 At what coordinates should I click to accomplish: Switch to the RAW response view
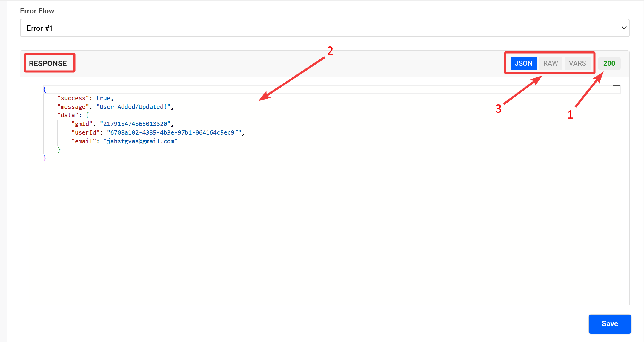pyautogui.click(x=550, y=63)
